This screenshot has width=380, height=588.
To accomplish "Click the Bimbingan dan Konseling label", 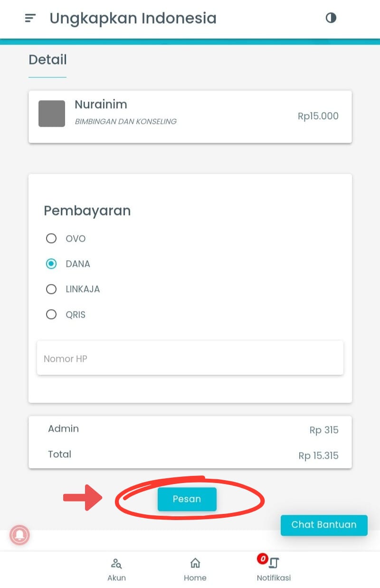I will pyautogui.click(x=125, y=122).
